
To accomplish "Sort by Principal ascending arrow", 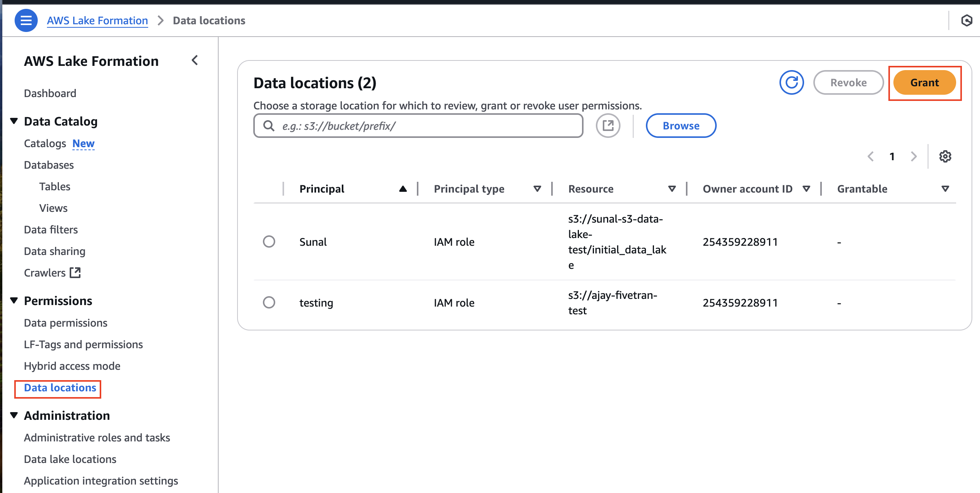I will [403, 189].
